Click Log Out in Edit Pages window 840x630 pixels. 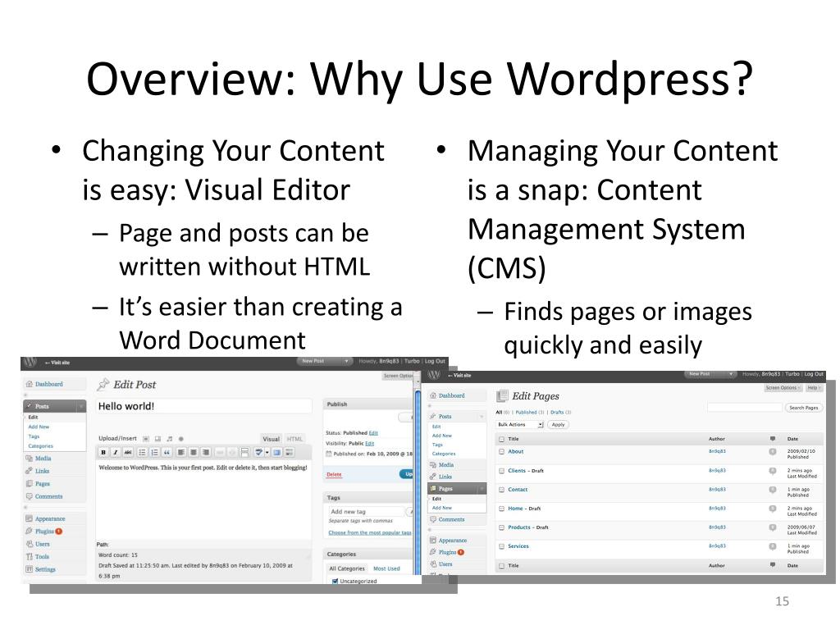(x=814, y=374)
